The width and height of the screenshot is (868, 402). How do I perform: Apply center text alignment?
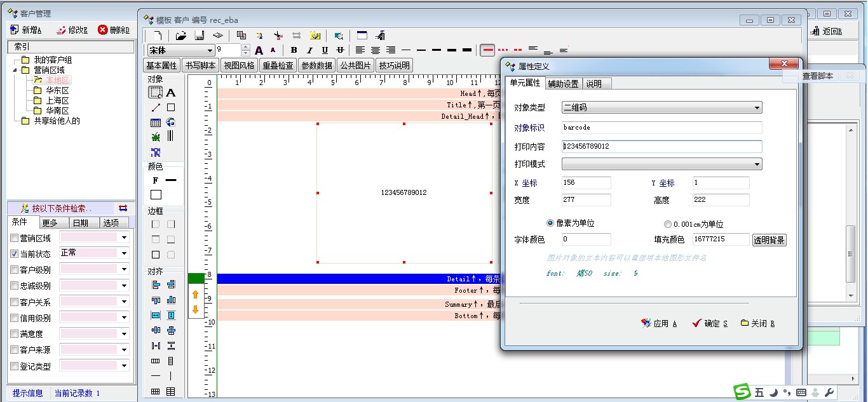coord(376,50)
